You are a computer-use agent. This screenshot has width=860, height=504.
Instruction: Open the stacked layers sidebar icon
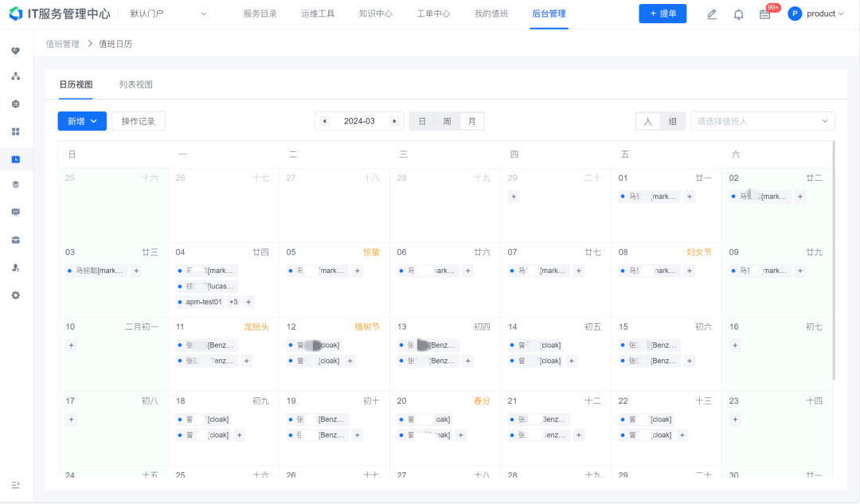point(16,185)
